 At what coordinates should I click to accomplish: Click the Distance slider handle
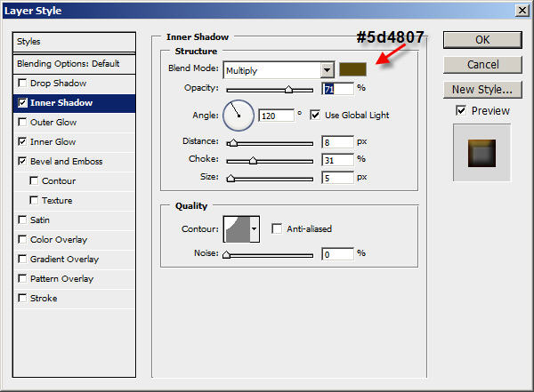(233, 143)
